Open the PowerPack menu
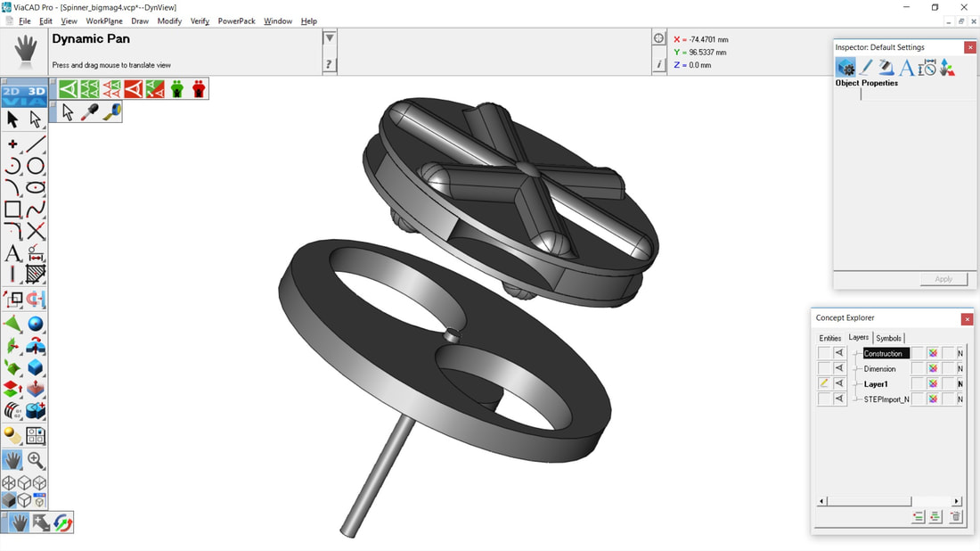980x551 pixels. pyautogui.click(x=236, y=21)
